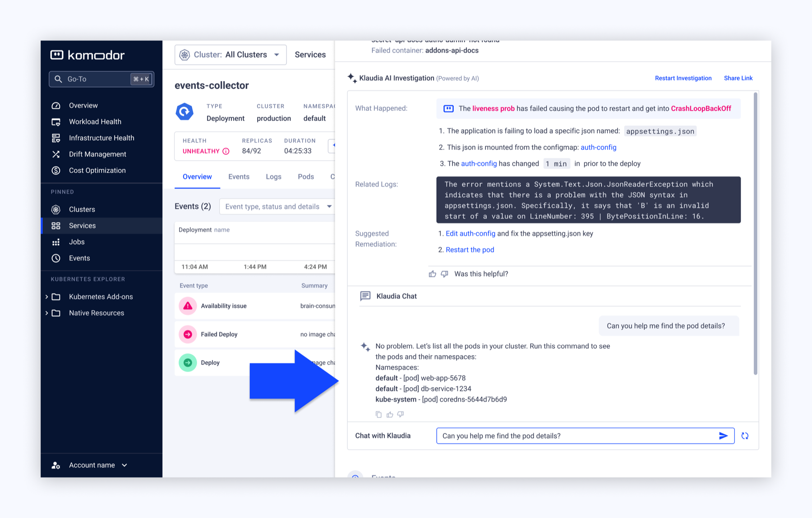Screen dimensions: 812x518
Task: Select the Availability issue event row
Action: pos(255,306)
